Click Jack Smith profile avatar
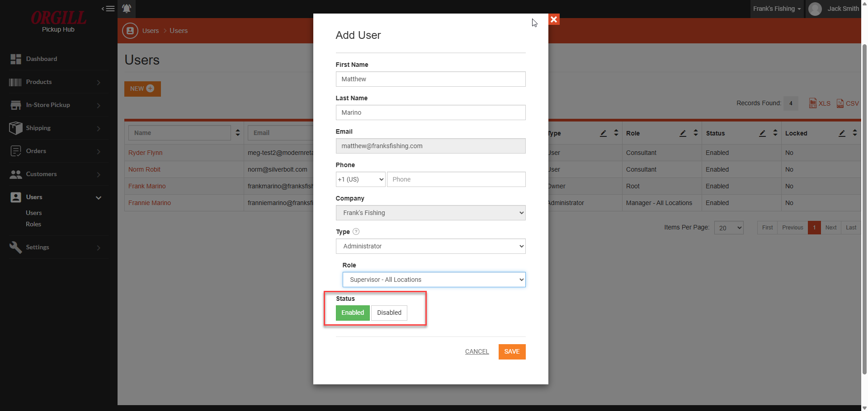868x411 pixels. coord(815,9)
